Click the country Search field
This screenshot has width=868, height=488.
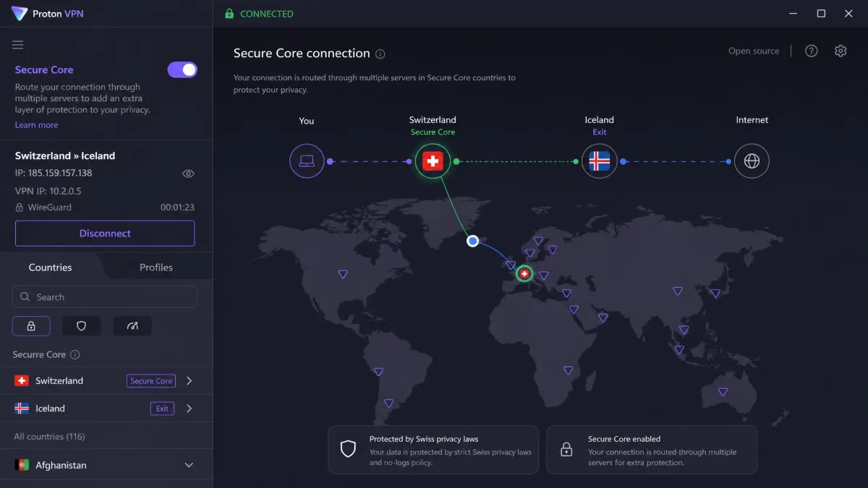(105, 297)
